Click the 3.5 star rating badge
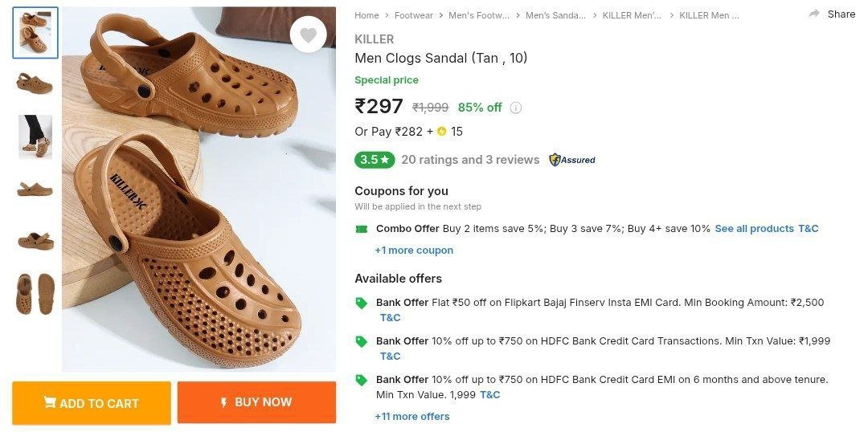Screen dimensions: 868x432 click(374, 160)
